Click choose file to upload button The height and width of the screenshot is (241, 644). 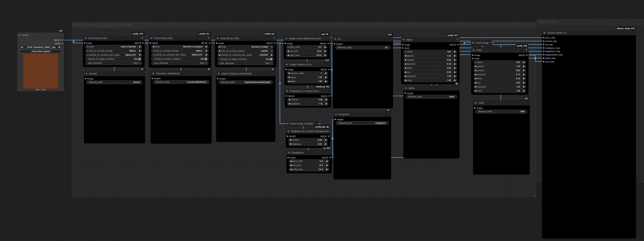(x=41, y=51)
